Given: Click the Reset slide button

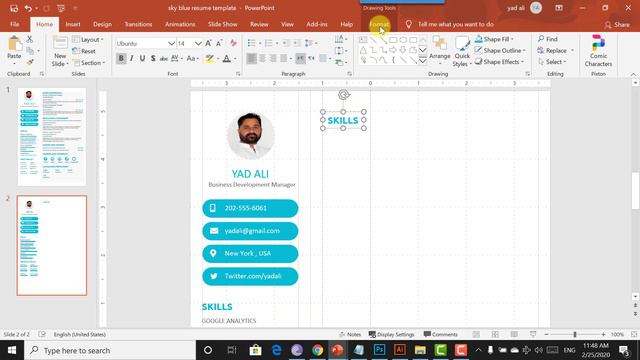Looking at the screenshot, I should (84, 51).
